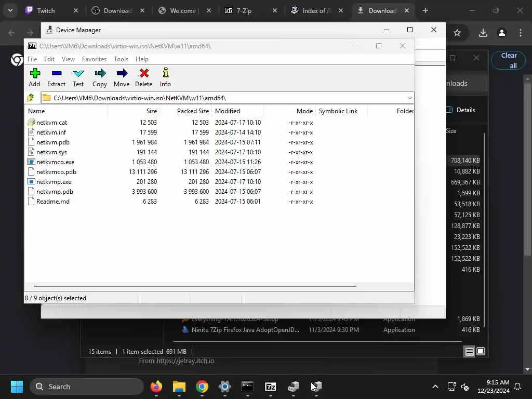Open Chrome's three-dot menu
This screenshot has height=399, width=532.
[x=521, y=33]
